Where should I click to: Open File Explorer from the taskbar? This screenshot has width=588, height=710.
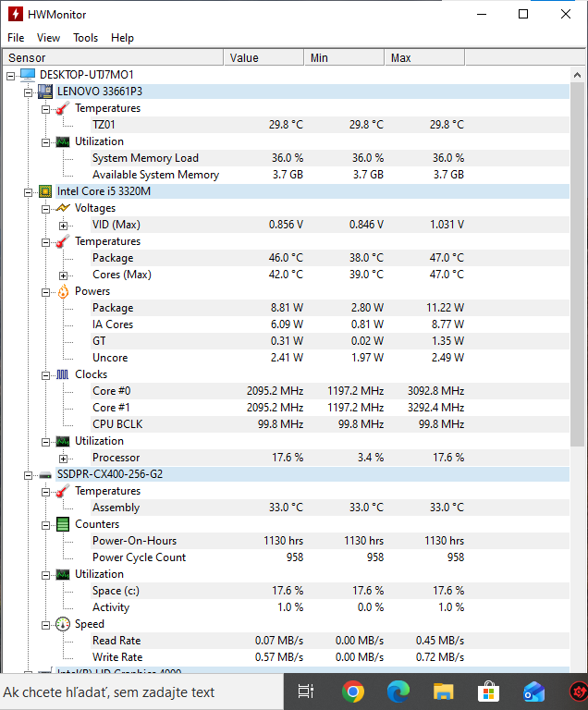tap(444, 692)
